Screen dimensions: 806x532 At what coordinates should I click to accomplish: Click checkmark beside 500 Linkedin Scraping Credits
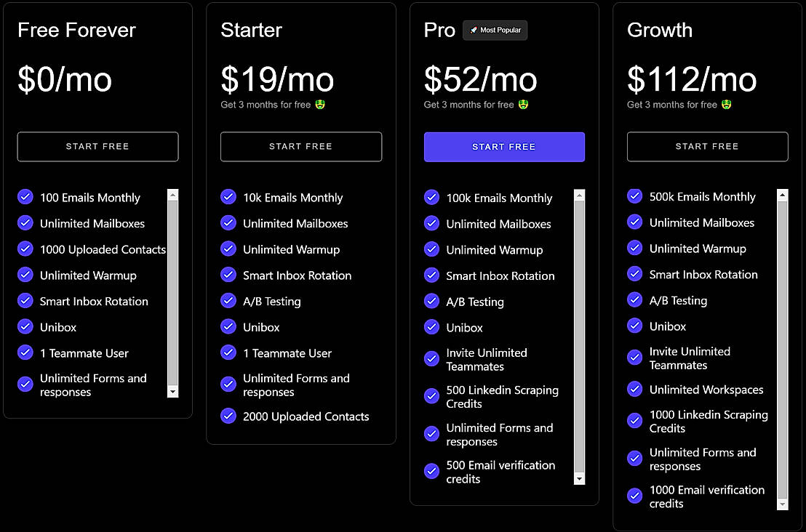tap(431, 396)
